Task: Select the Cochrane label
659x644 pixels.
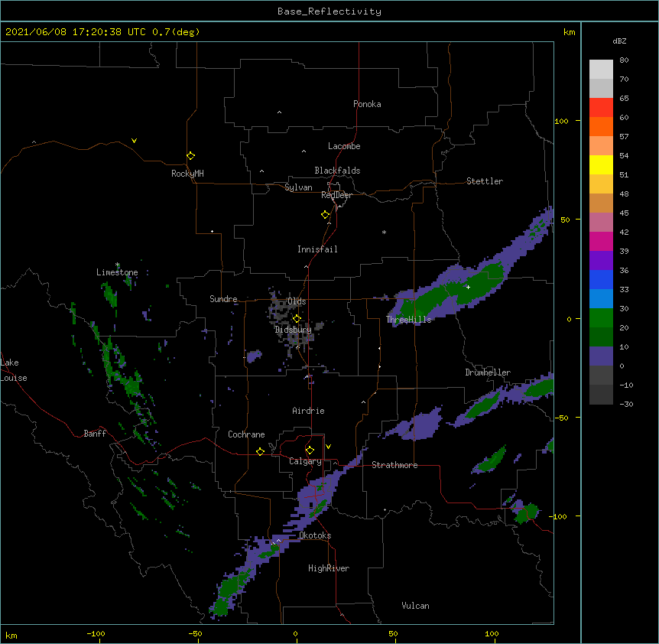Action: click(246, 434)
